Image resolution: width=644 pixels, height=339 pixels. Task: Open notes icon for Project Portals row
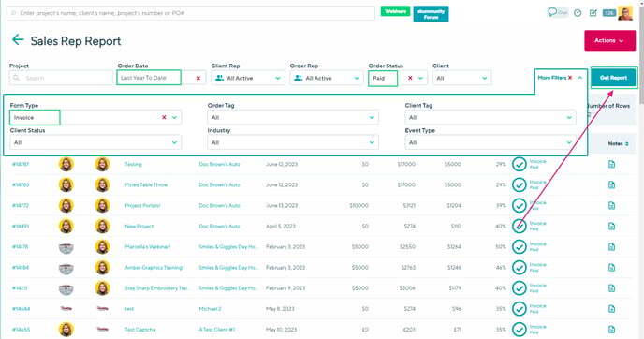click(x=611, y=205)
